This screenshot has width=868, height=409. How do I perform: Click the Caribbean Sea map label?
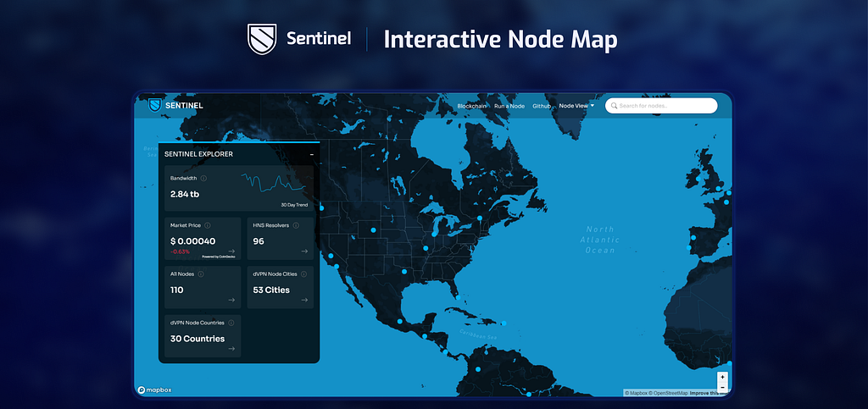pos(478,334)
